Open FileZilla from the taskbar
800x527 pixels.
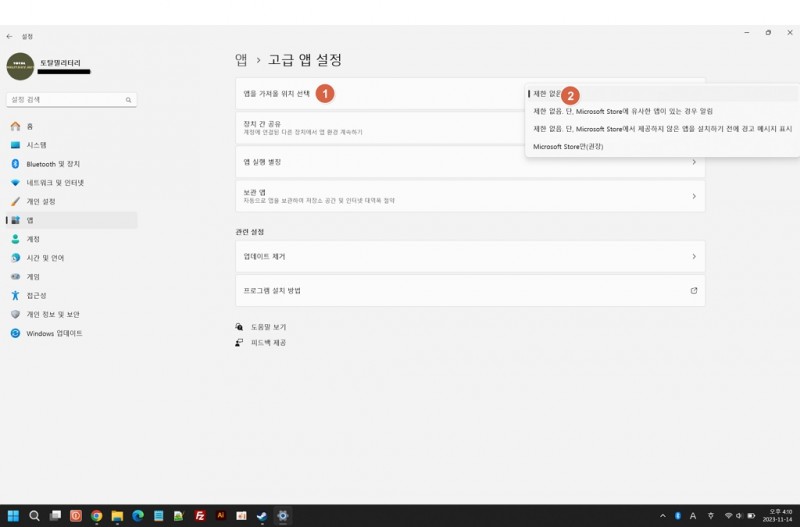(200, 516)
